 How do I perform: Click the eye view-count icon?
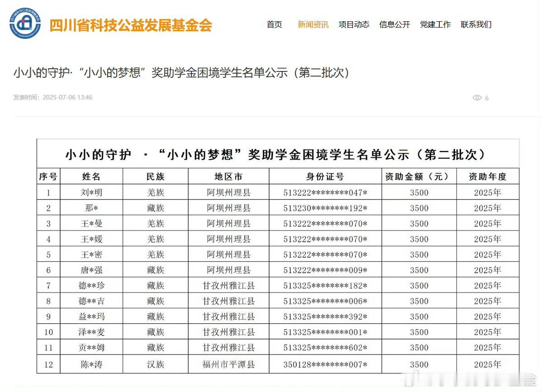click(x=477, y=98)
